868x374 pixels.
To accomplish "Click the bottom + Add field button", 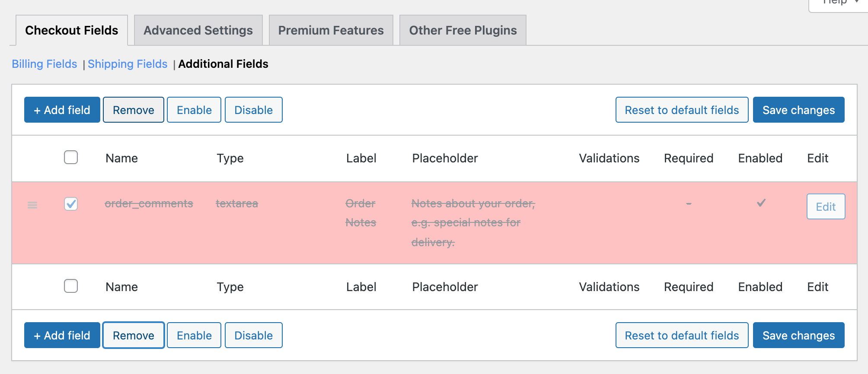I will pyautogui.click(x=62, y=336).
